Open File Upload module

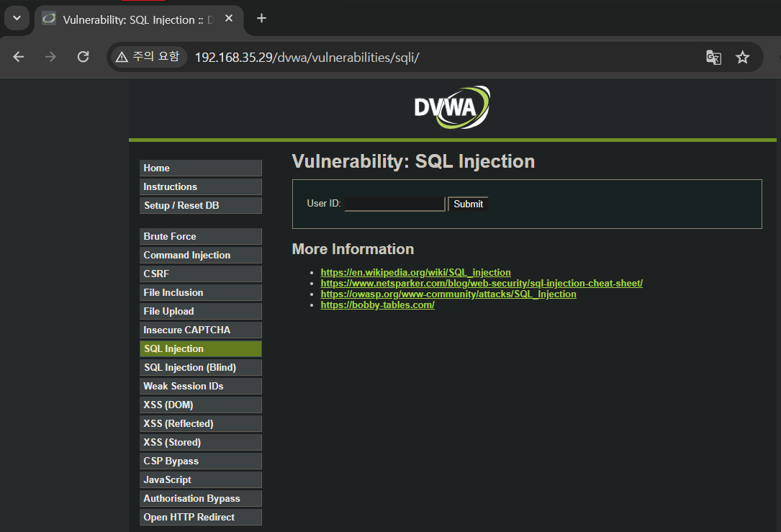pyautogui.click(x=201, y=311)
